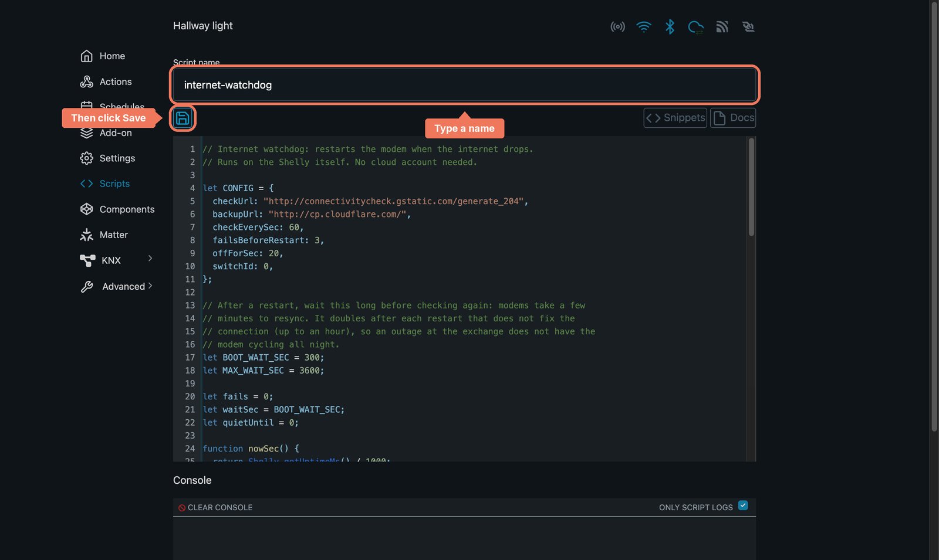This screenshot has height=560, width=939.
Task: Expand the KNX submenu chevron
Action: [150, 259]
